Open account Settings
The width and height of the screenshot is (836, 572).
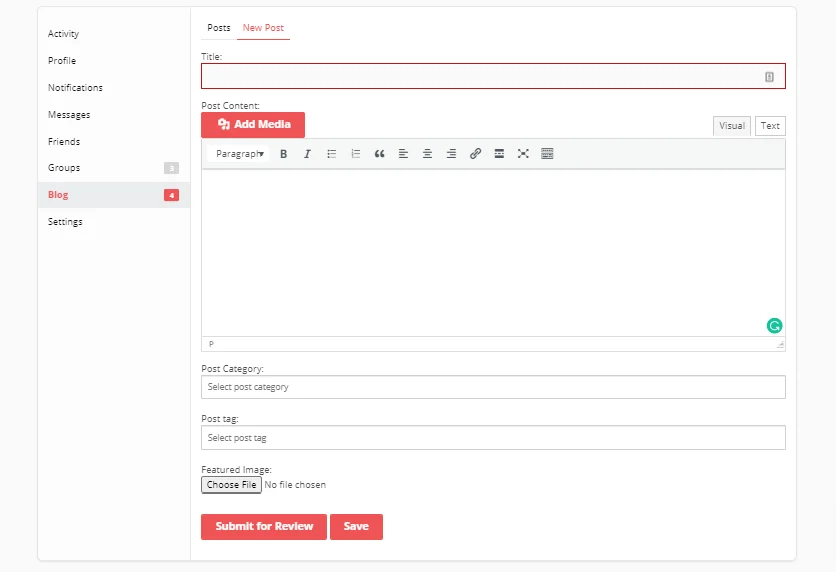coord(65,222)
